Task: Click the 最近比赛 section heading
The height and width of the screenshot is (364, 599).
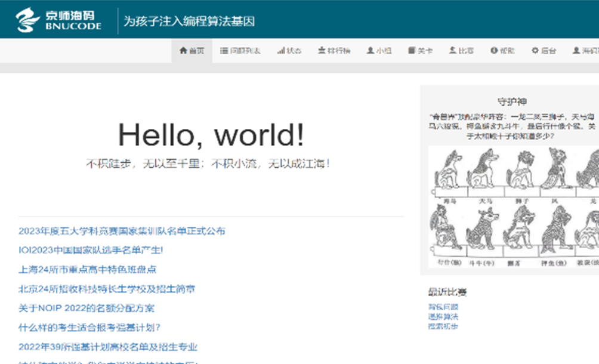Action: click(447, 292)
